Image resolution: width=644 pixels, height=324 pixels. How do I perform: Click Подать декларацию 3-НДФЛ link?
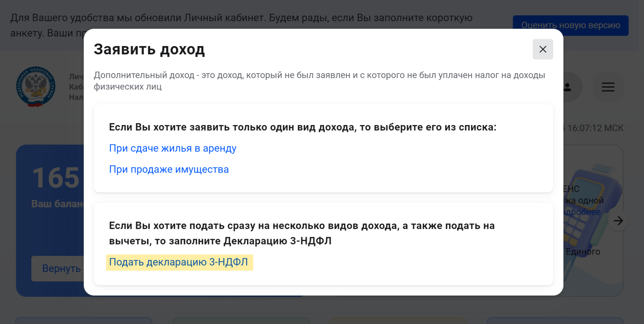point(179,262)
